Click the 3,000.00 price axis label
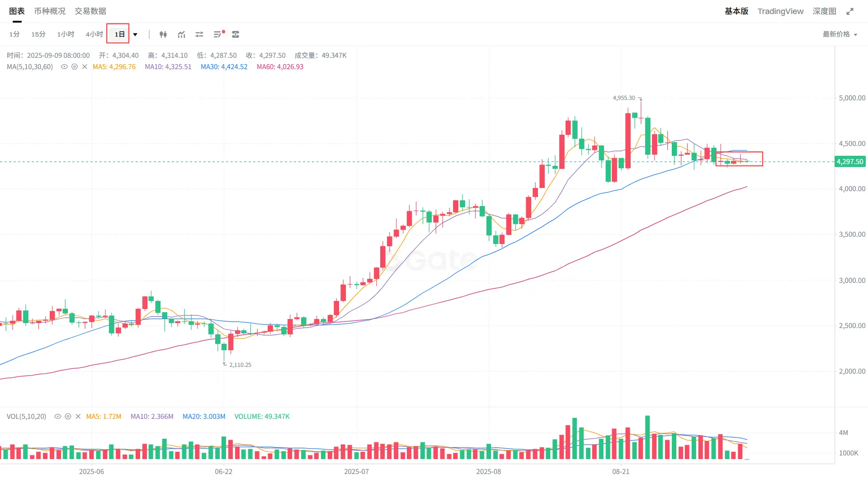The width and height of the screenshot is (868, 488). click(852, 281)
